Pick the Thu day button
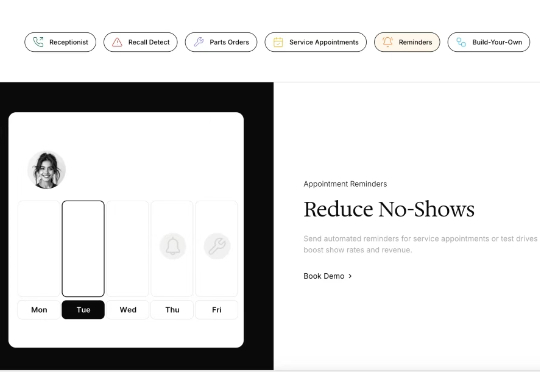The width and height of the screenshot is (540, 372). (x=172, y=310)
